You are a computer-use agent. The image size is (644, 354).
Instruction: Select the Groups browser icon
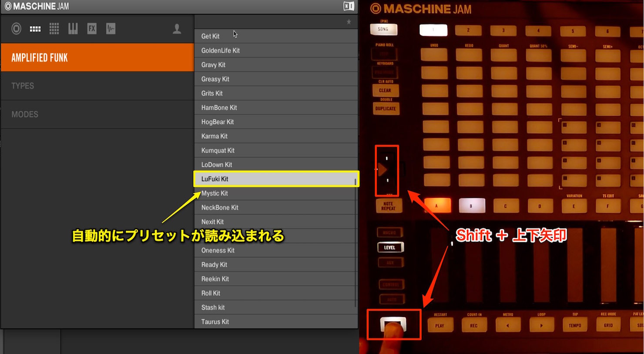point(35,29)
